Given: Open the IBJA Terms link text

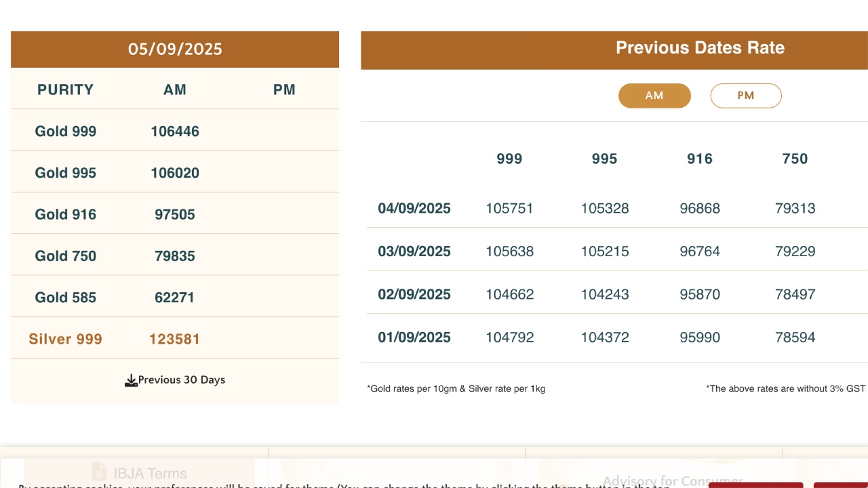Looking at the screenshot, I should (x=150, y=473).
